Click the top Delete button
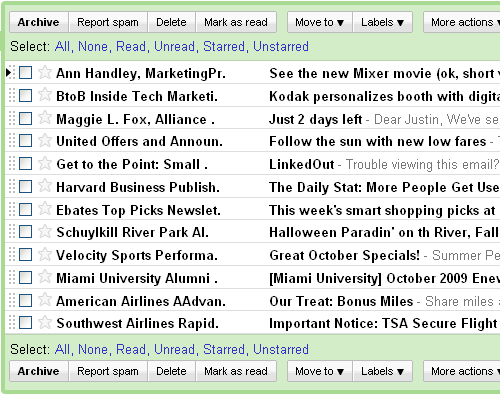This screenshot has height=395, width=500. [171, 22]
